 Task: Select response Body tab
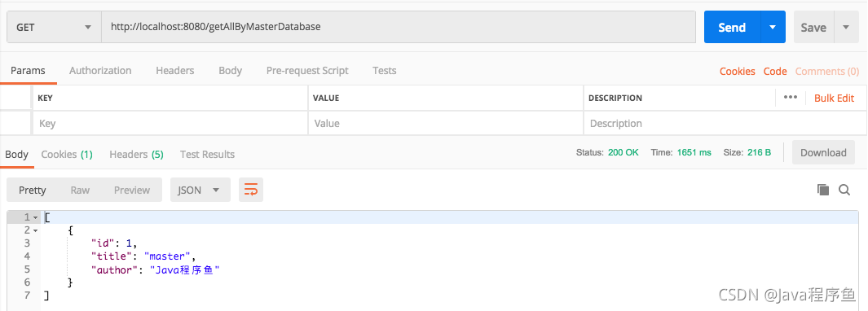tap(16, 155)
